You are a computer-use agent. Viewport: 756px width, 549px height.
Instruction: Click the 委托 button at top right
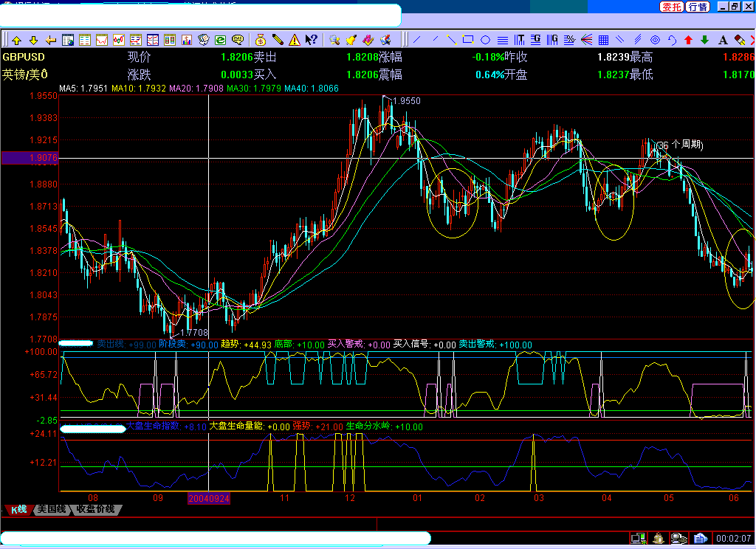click(671, 7)
